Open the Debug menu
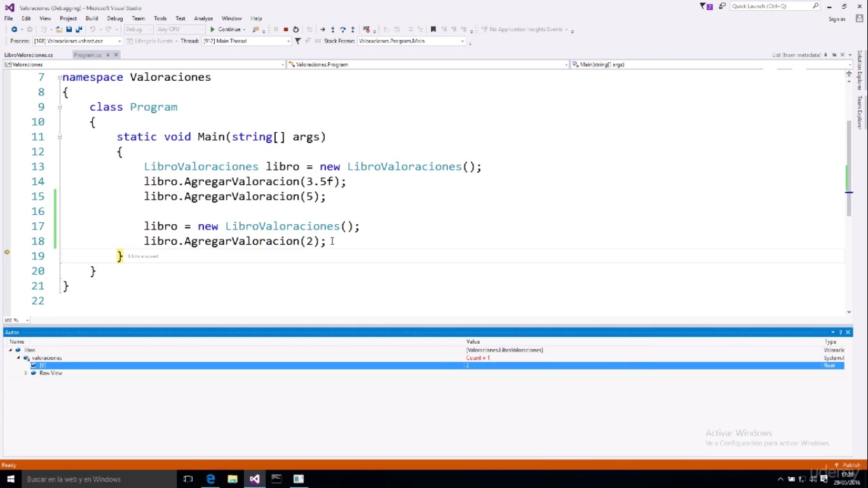Image resolution: width=868 pixels, height=488 pixels. click(x=114, y=18)
